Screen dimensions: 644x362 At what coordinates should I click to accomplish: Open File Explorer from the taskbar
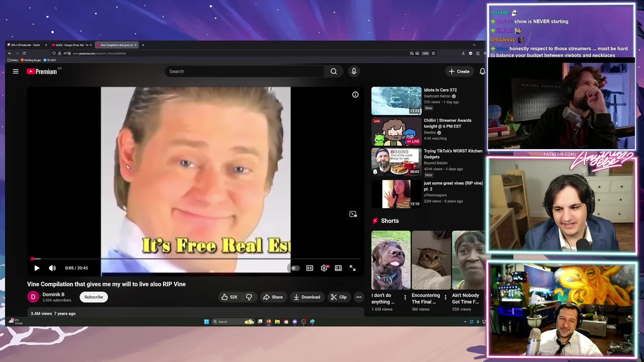pos(277,322)
